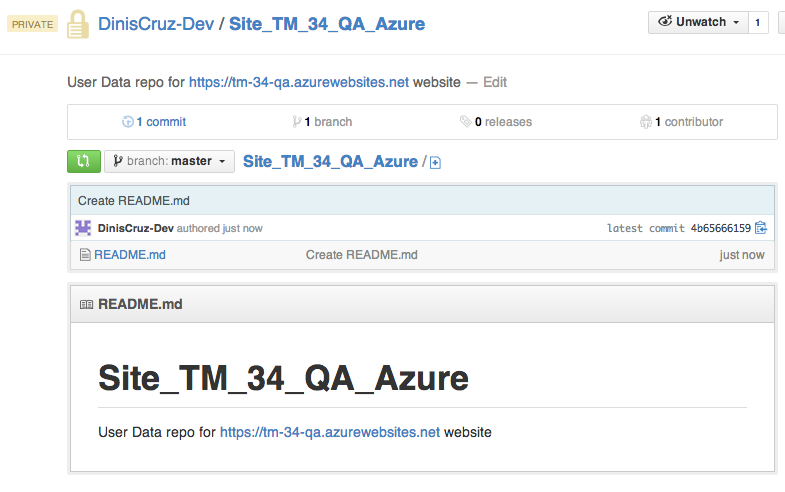Screen dimensions: 785x492
Task: Click the book icon in README header
Action: coord(86,305)
